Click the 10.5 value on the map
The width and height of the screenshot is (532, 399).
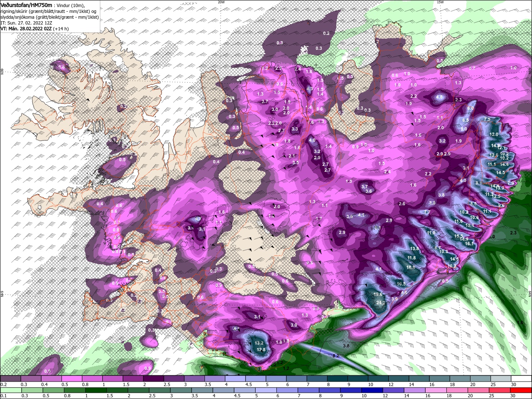401,284
